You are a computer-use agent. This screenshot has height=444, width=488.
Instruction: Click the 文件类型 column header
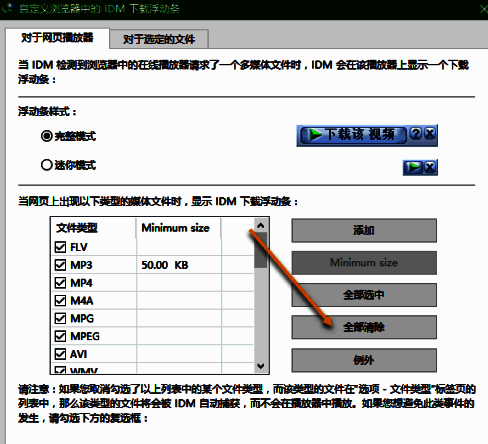click(x=93, y=228)
